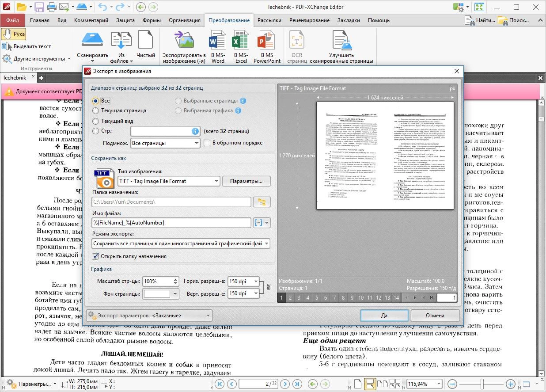Open Фон страницы color dropdown
The image size is (546, 392).
click(160, 293)
